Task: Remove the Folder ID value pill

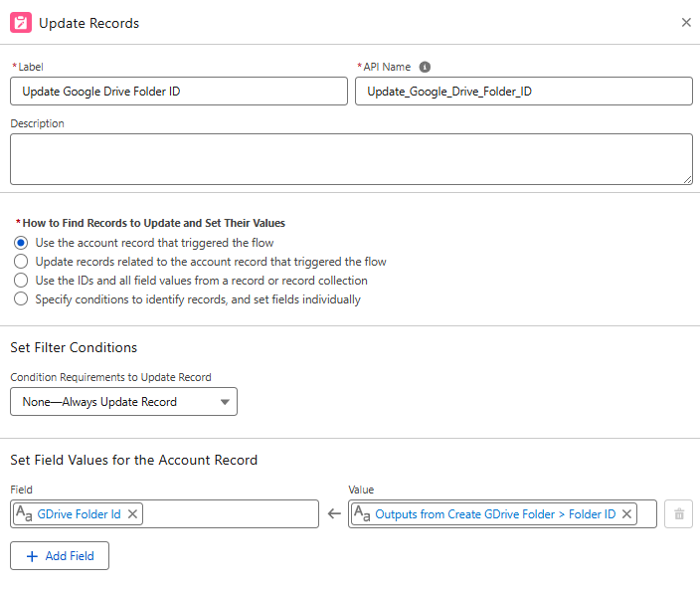Action: (x=626, y=514)
